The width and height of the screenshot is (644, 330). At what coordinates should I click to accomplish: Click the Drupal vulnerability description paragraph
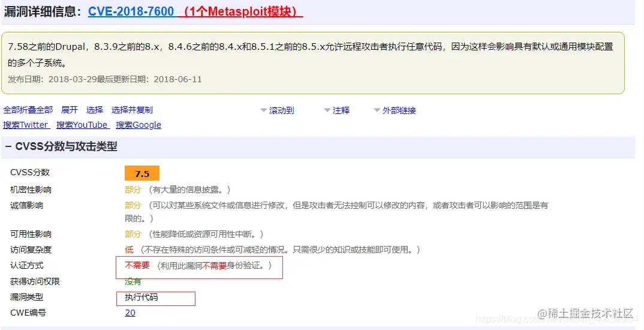click(311, 55)
